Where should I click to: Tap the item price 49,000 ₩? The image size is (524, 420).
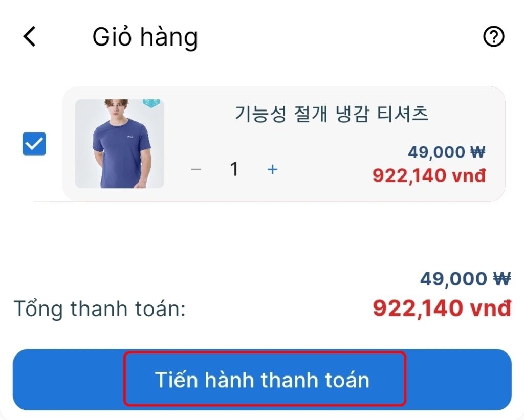coord(446,152)
